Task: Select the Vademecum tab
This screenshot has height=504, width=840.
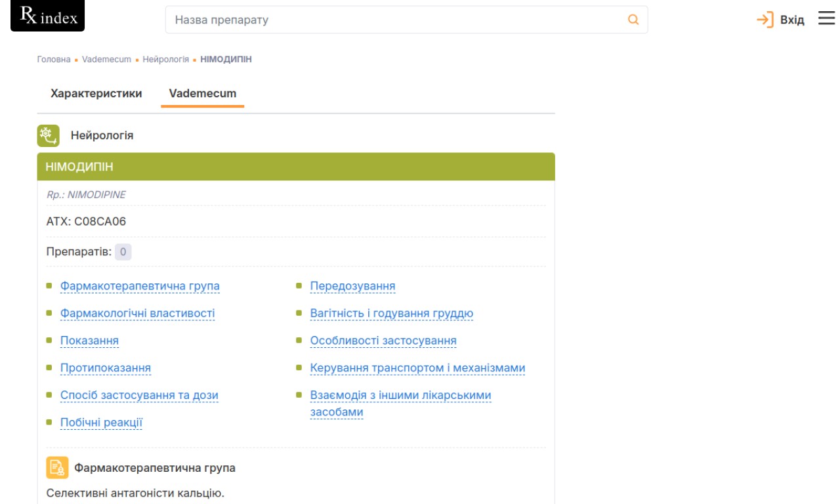Action: pyautogui.click(x=202, y=93)
